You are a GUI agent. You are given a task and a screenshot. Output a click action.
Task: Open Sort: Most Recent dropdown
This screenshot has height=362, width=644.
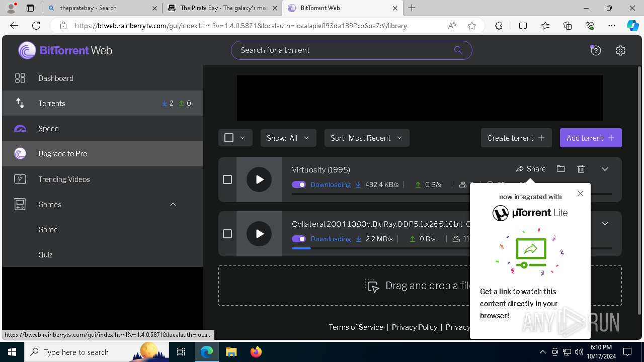tap(367, 138)
